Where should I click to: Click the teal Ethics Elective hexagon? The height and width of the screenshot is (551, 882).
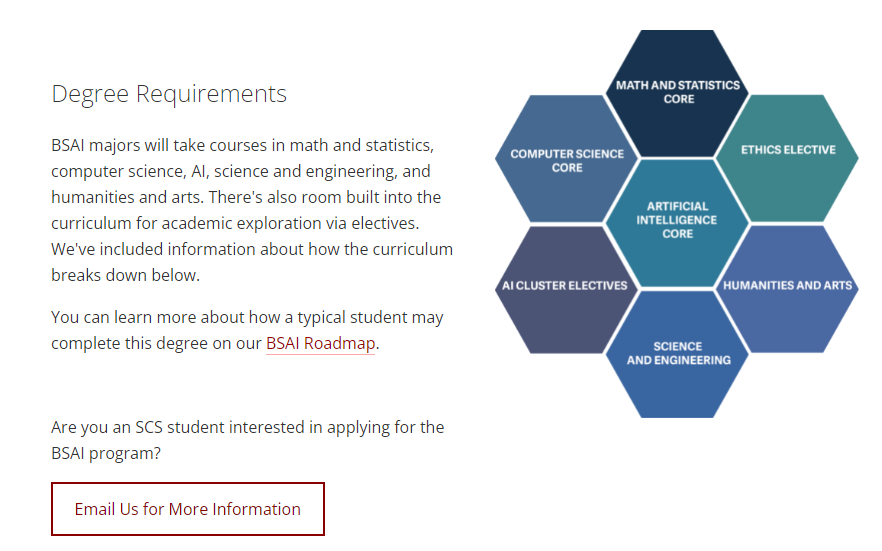click(x=788, y=159)
